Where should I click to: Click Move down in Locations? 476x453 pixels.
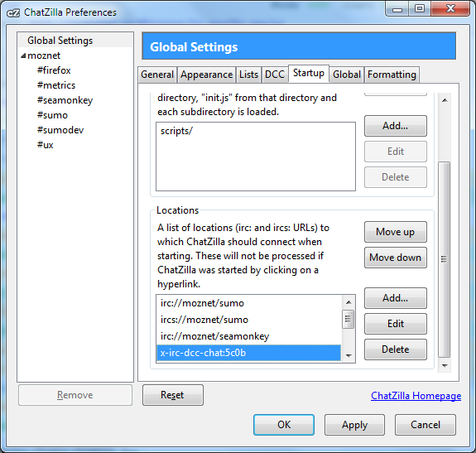tap(395, 258)
